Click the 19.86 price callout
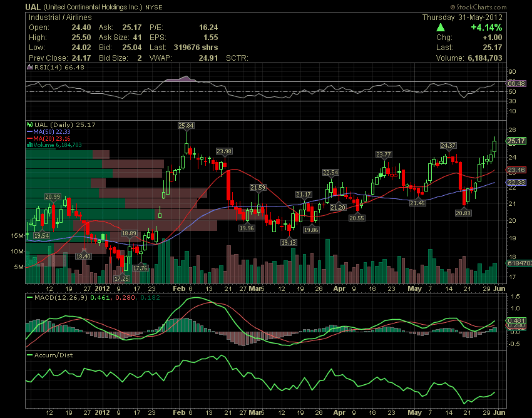This screenshot has height=418, width=532. (x=311, y=230)
